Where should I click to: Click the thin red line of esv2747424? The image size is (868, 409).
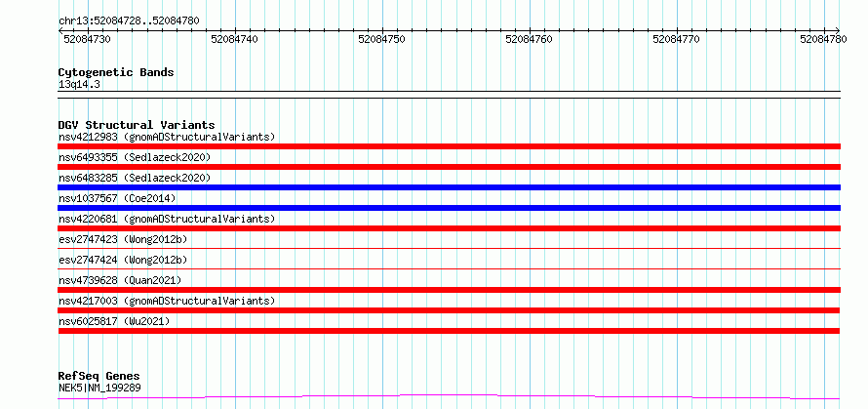(449, 268)
